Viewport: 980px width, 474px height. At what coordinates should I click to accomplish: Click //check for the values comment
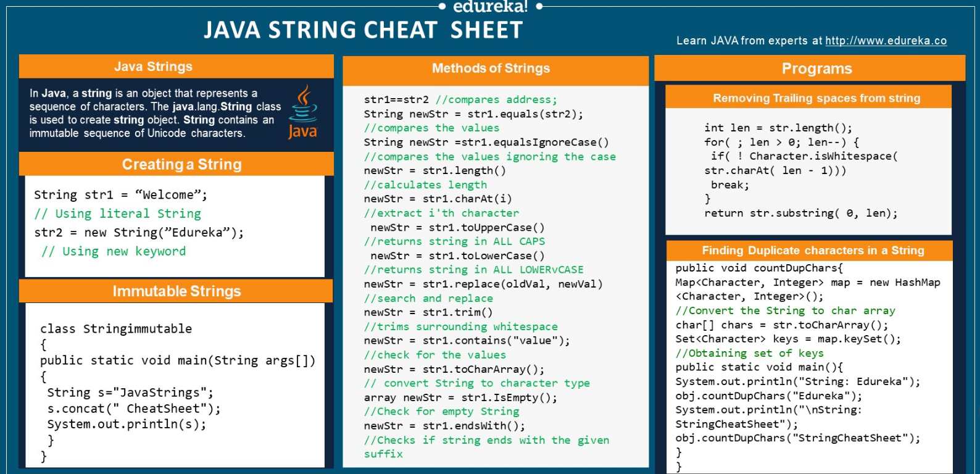click(435, 355)
